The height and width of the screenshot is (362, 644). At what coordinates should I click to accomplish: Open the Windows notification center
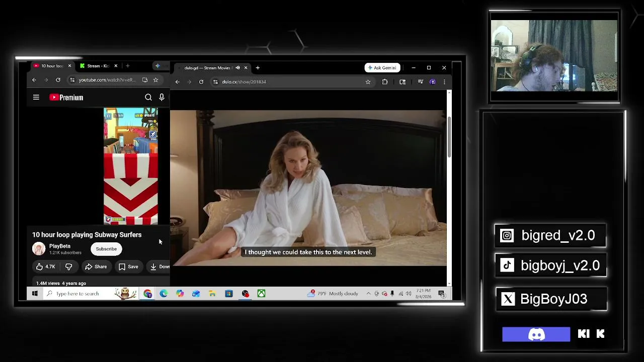coord(441,294)
